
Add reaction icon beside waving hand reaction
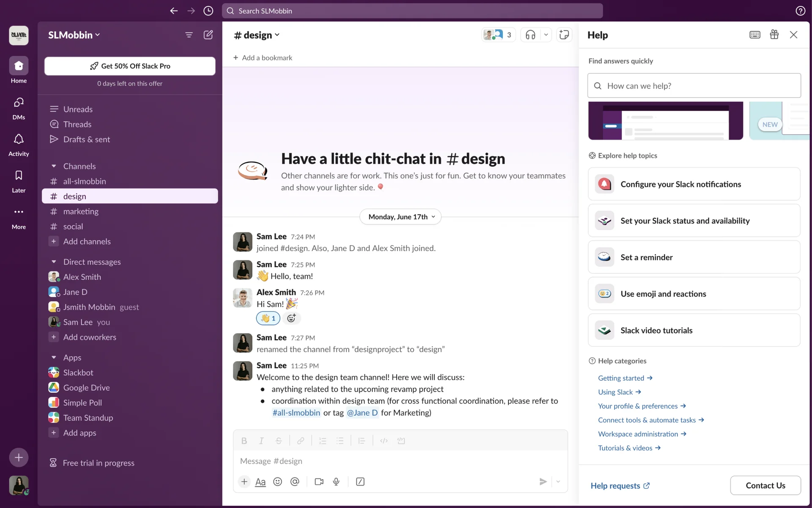click(x=291, y=318)
